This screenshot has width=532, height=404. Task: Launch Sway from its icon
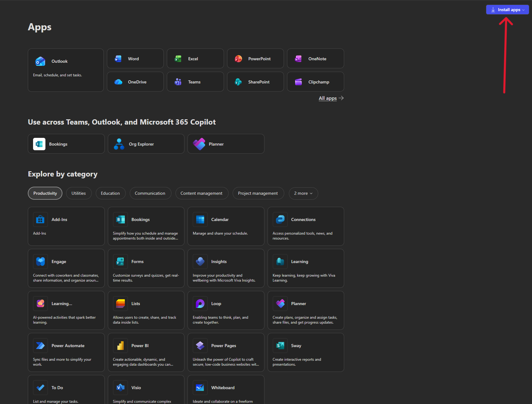coord(280,346)
